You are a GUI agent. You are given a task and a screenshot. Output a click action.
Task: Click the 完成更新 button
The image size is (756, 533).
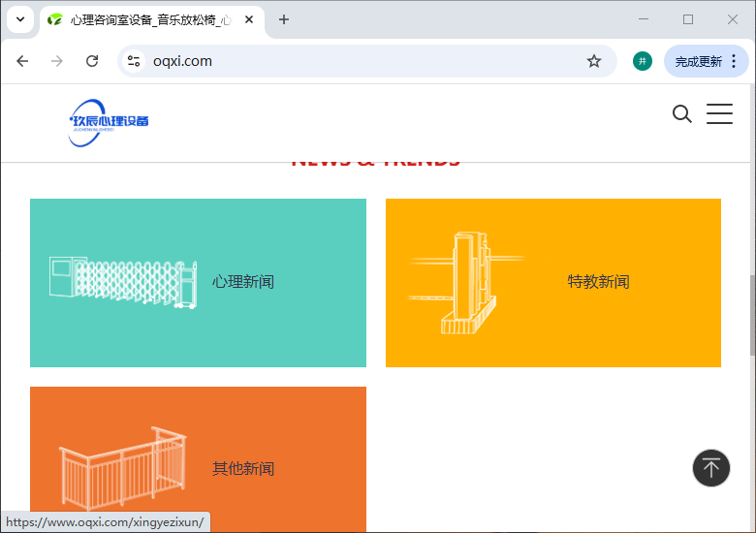706,61
